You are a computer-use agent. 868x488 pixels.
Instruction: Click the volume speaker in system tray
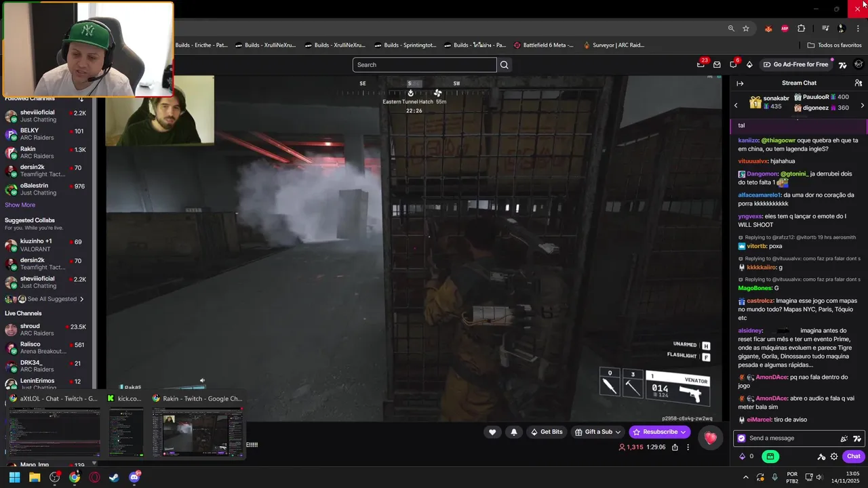click(x=819, y=477)
